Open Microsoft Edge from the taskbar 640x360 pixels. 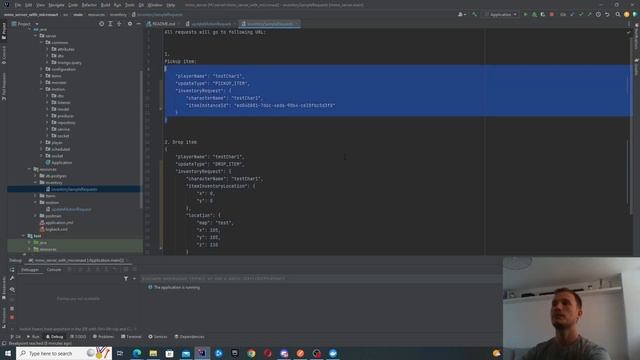coord(137,353)
